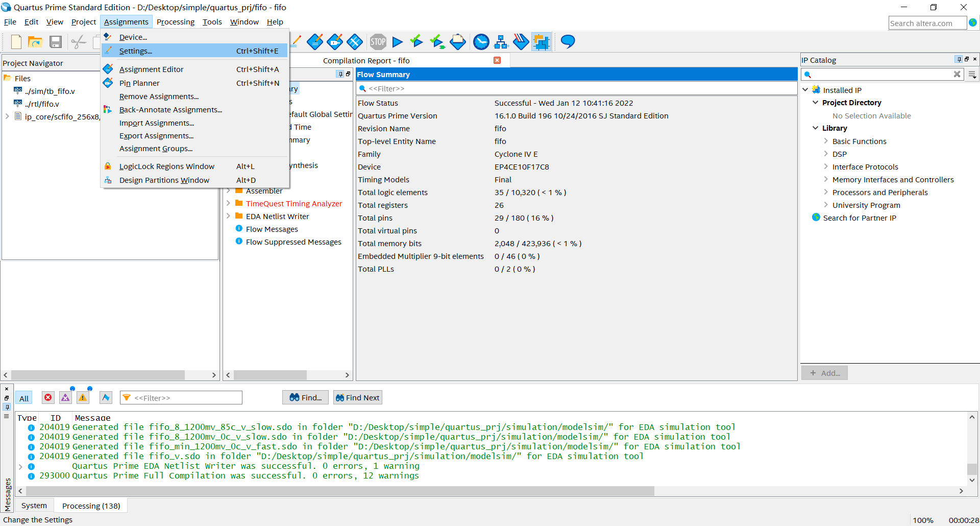Screen dimensions: 980x526
Task: Start Analysis and Synthesis
Action: tap(416, 42)
